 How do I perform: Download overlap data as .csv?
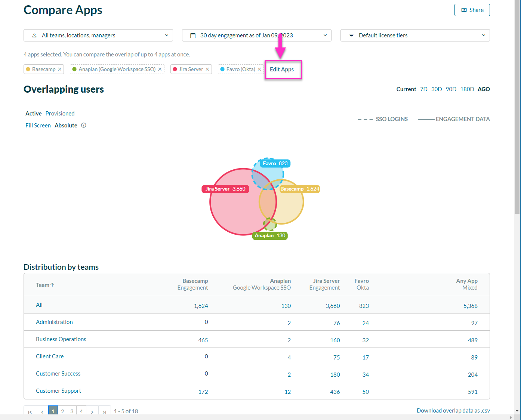[x=453, y=411]
